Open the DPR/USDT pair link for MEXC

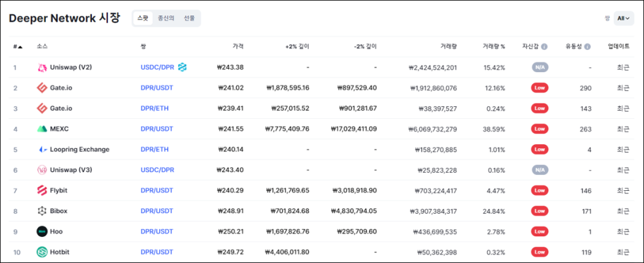click(157, 129)
